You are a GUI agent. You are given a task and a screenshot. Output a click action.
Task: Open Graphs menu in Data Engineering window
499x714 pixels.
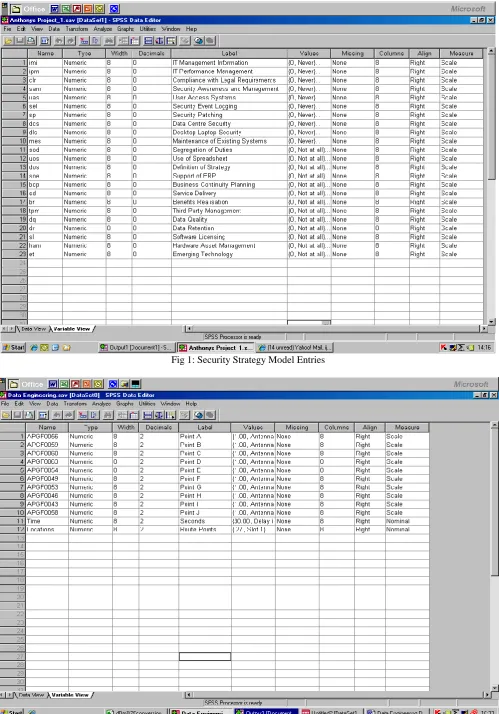(x=125, y=403)
